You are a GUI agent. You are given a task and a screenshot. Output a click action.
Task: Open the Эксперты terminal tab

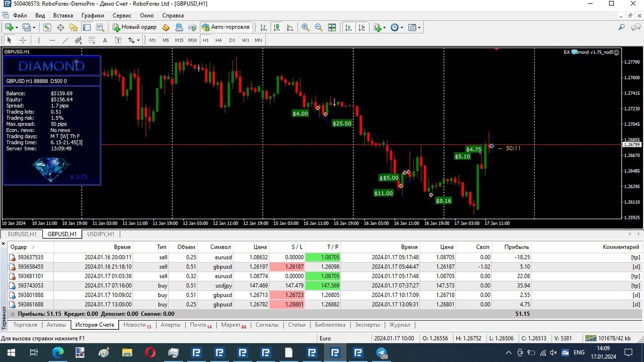(367, 325)
